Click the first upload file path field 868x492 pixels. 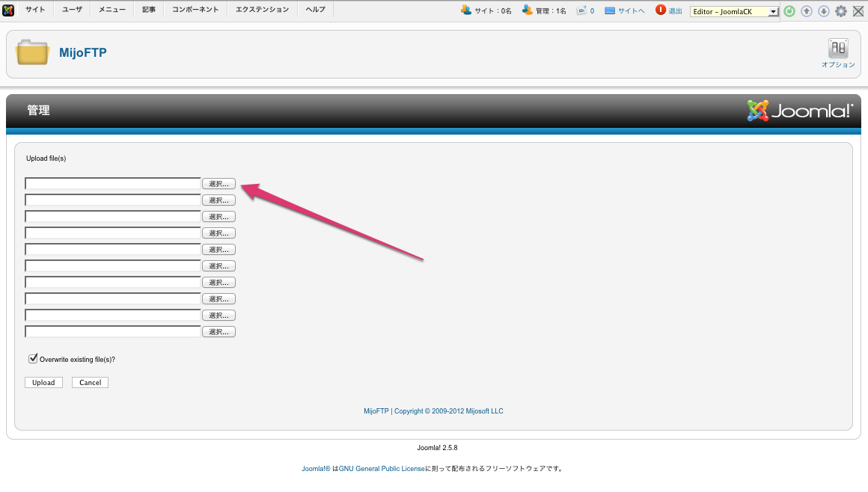click(x=113, y=184)
